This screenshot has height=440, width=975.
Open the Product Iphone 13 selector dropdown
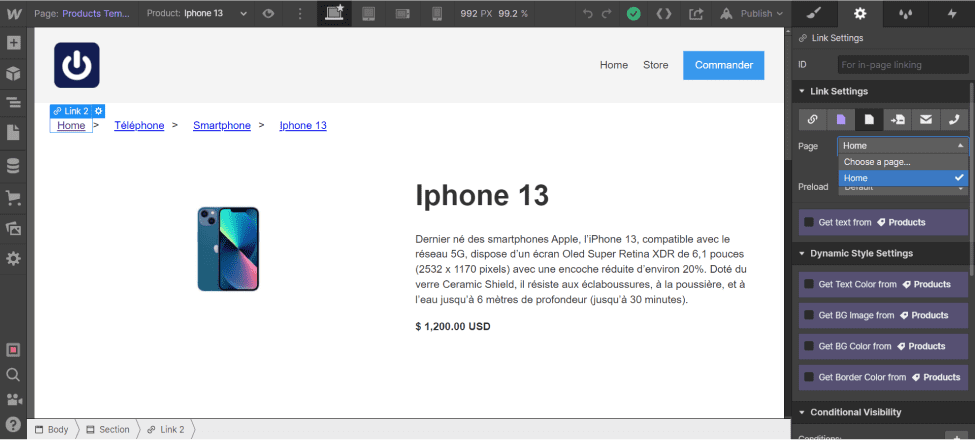click(196, 13)
